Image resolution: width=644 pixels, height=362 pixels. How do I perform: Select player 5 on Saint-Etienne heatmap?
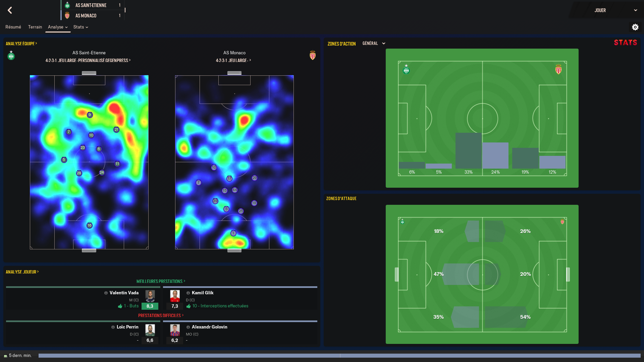(x=64, y=160)
